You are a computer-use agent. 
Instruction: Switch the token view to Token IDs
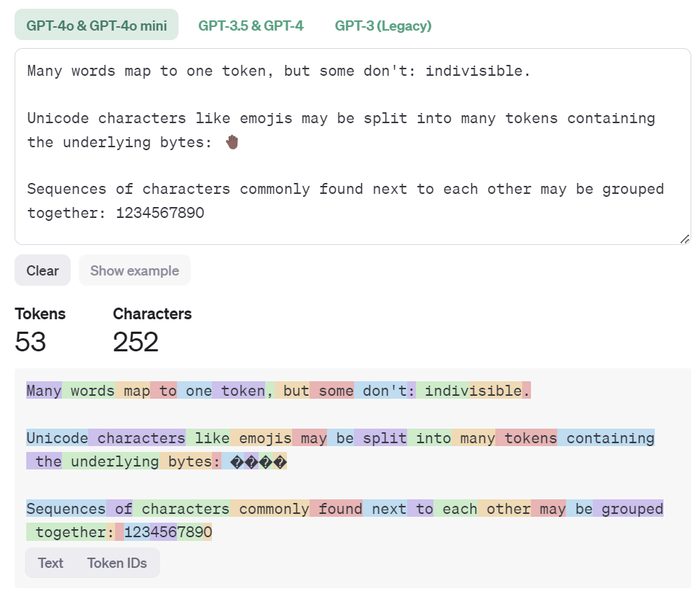(117, 563)
